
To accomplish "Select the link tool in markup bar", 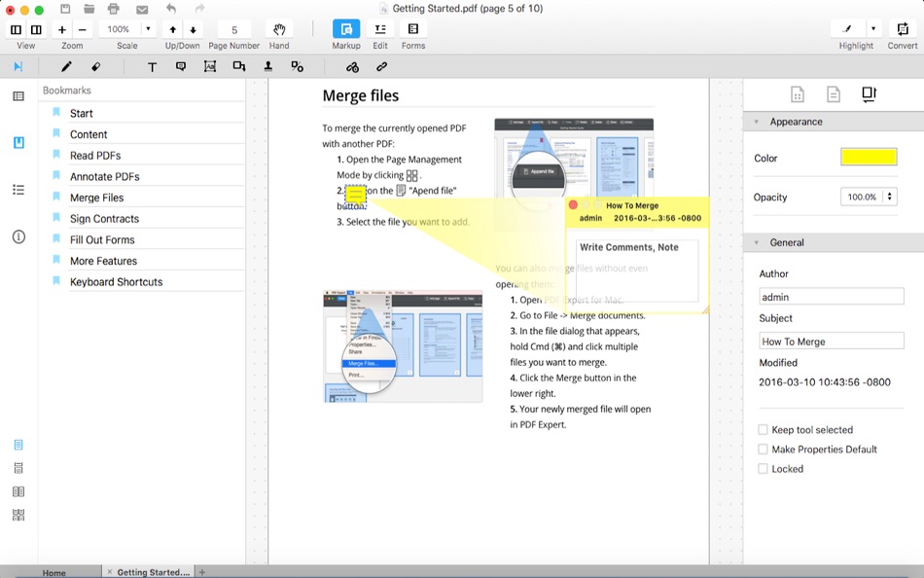I will point(382,66).
